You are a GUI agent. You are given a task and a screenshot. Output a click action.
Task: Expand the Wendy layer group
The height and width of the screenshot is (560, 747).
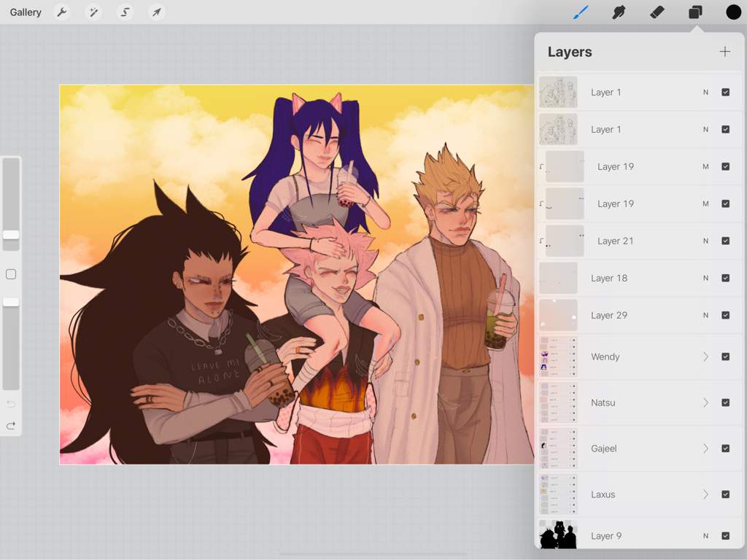(x=705, y=357)
